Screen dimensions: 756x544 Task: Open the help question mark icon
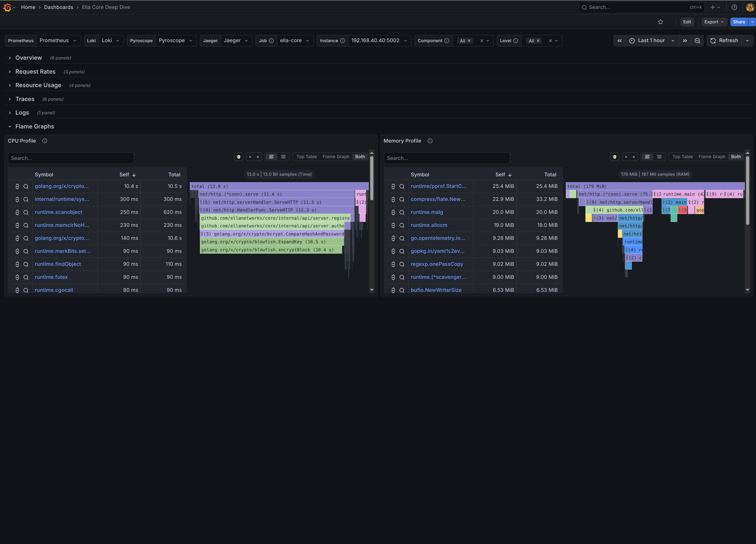coord(734,7)
